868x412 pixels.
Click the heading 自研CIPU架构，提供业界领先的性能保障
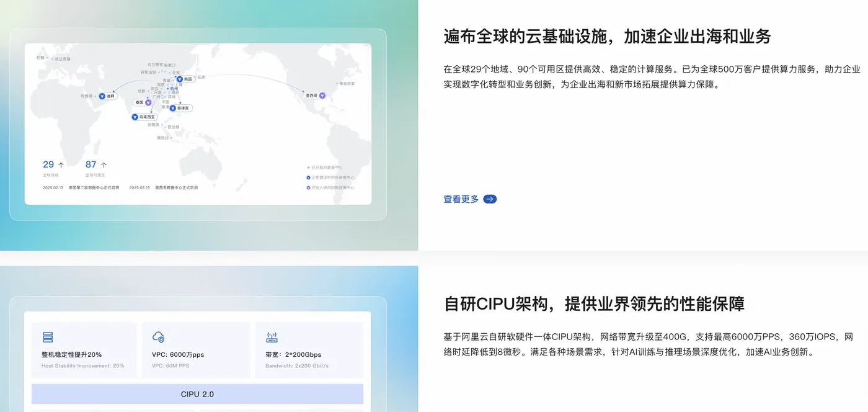pyautogui.click(x=594, y=304)
